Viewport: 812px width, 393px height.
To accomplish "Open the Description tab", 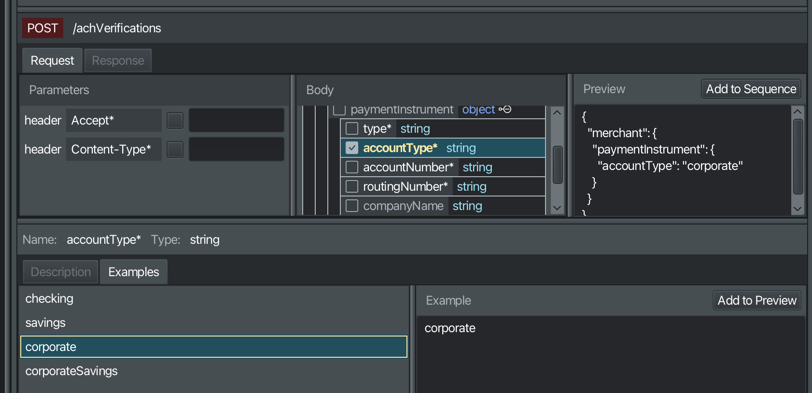I will point(61,272).
